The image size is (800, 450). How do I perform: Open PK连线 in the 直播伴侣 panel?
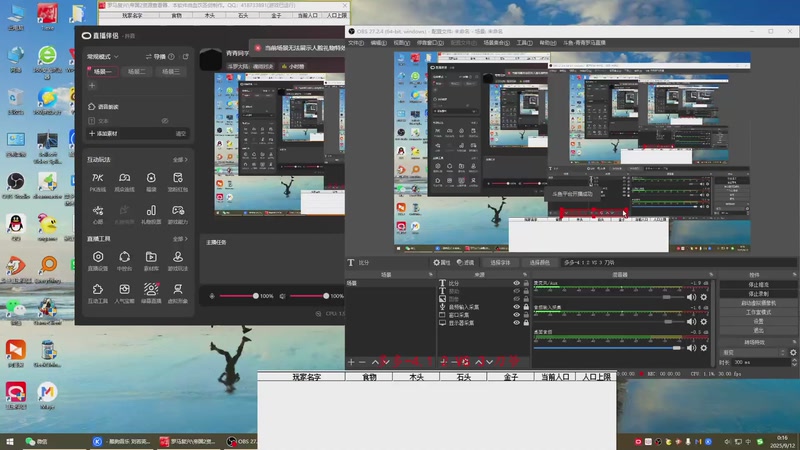(x=97, y=182)
